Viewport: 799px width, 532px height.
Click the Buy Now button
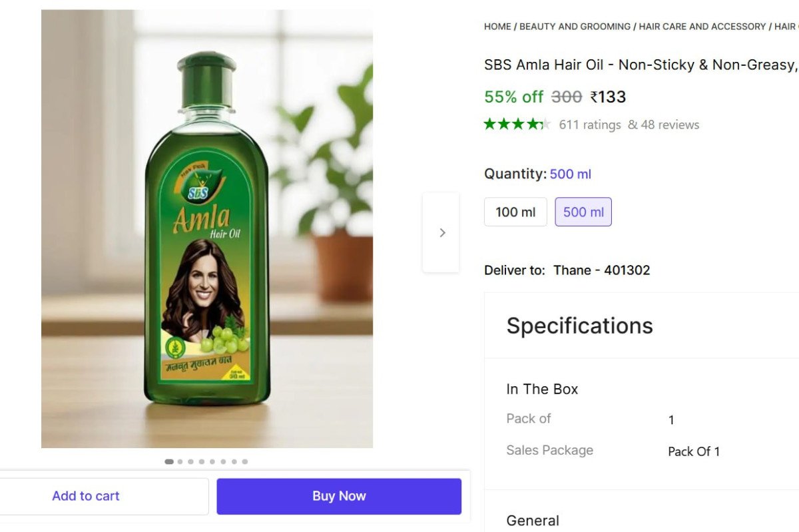click(x=338, y=495)
